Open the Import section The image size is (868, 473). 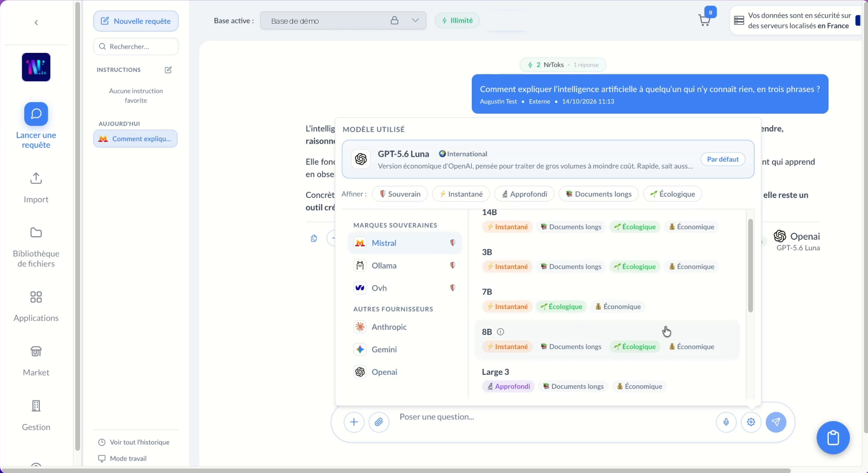point(36,188)
